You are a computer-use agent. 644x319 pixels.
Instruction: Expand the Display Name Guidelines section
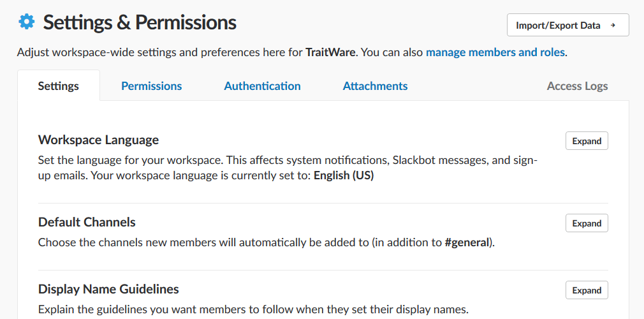pyautogui.click(x=587, y=290)
